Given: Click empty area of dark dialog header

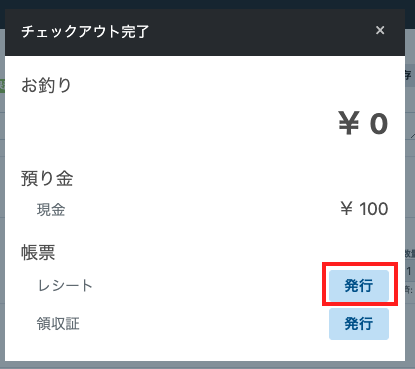Looking at the screenshot, I should click(260, 32).
